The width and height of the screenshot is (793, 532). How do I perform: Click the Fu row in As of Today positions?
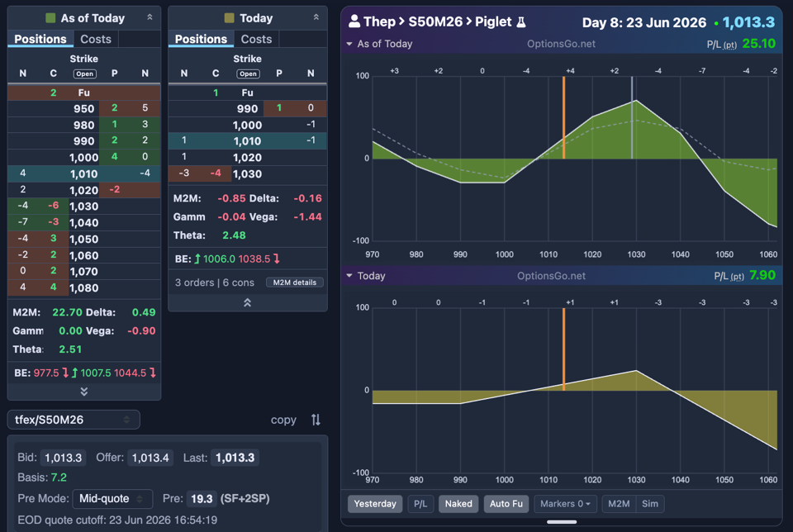[84, 93]
